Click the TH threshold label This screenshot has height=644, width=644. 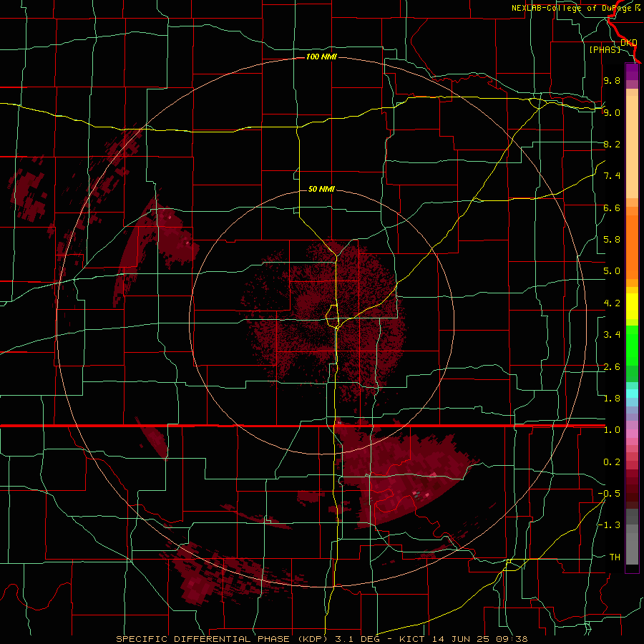[615, 557]
